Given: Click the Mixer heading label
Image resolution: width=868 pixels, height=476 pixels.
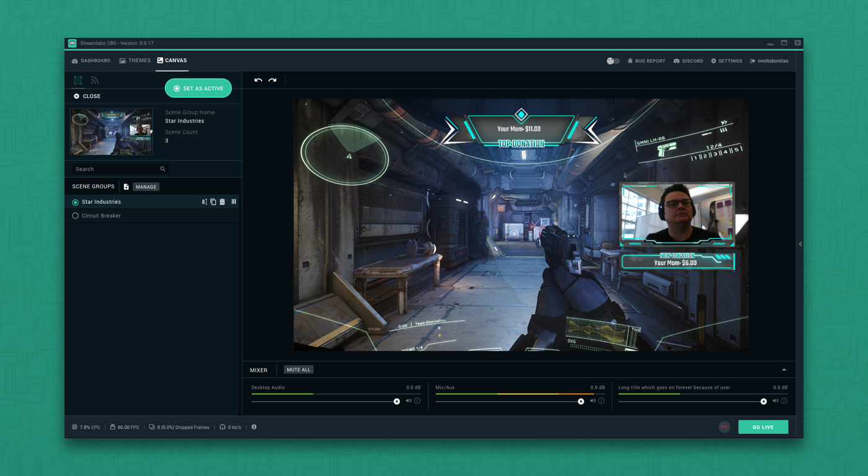Looking at the screenshot, I should click(x=259, y=370).
